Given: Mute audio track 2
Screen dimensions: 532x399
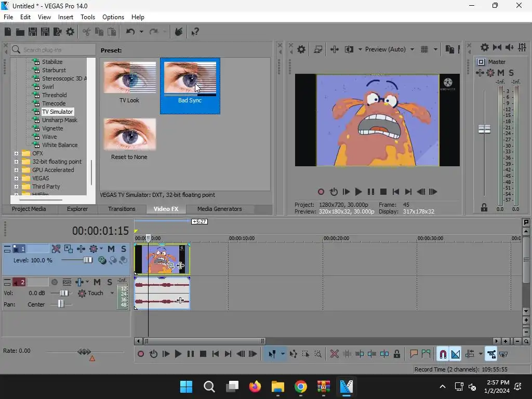Looking at the screenshot, I should (x=97, y=282).
